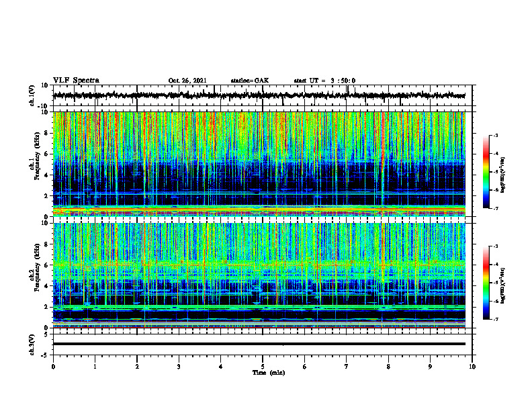Click the "-3" label on ch.1 color bar
The width and height of the screenshot is (532, 411).
click(x=495, y=135)
